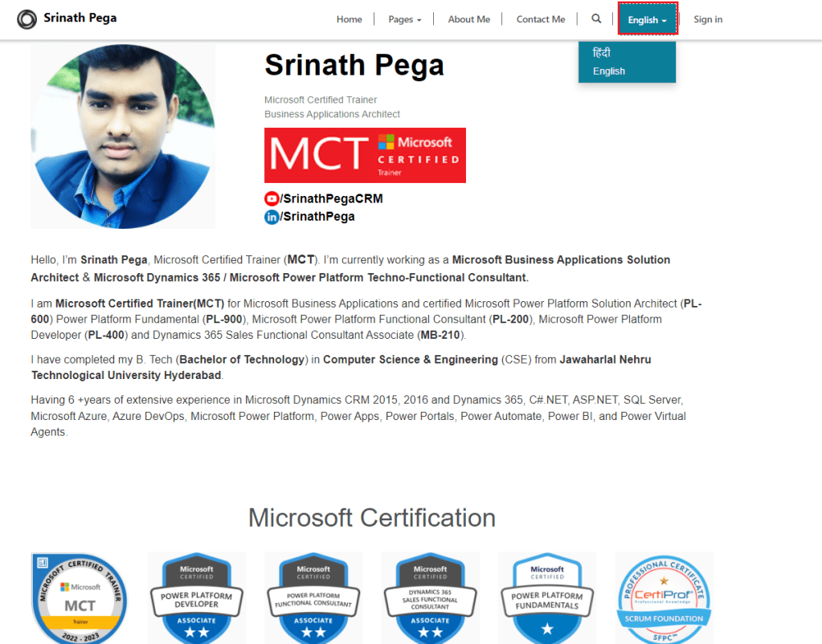
Task: Open the About Me page
Action: click(468, 19)
